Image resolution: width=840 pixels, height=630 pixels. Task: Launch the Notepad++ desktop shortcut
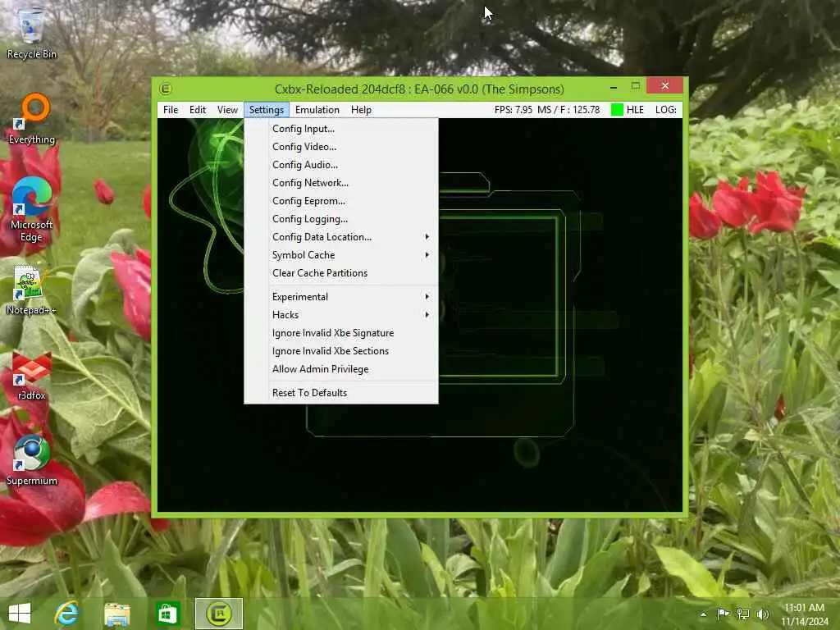(31, 290)
